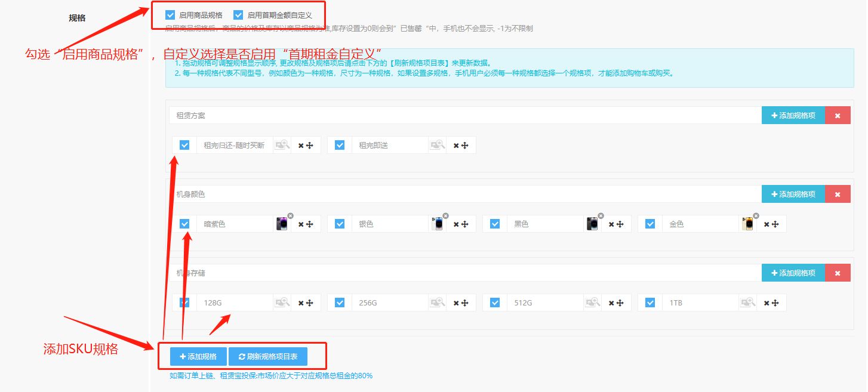Viewport: 868px width, 392px height.
Task: Click the upload image icon for 租完即送
Action: [x=437, y=145]
